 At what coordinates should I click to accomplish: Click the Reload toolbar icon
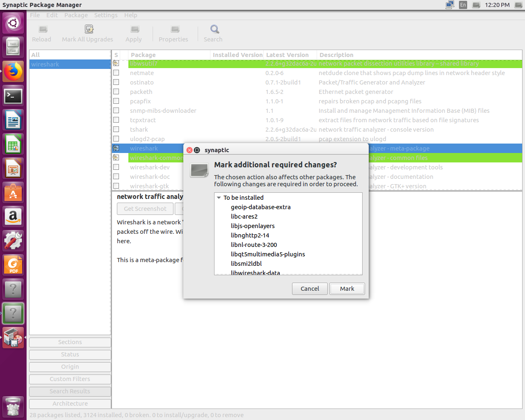click(x=43, y=29)
